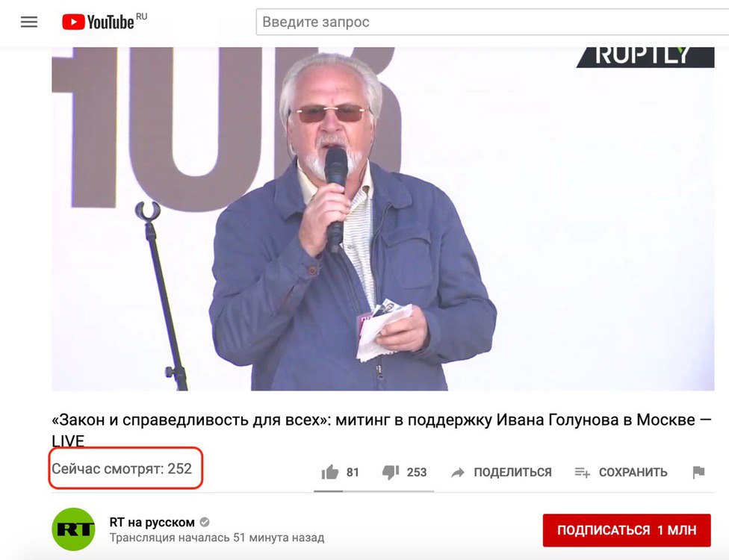Click the thumbs down dislike icon
Screen dimensions: 729x560
point(391,472)
